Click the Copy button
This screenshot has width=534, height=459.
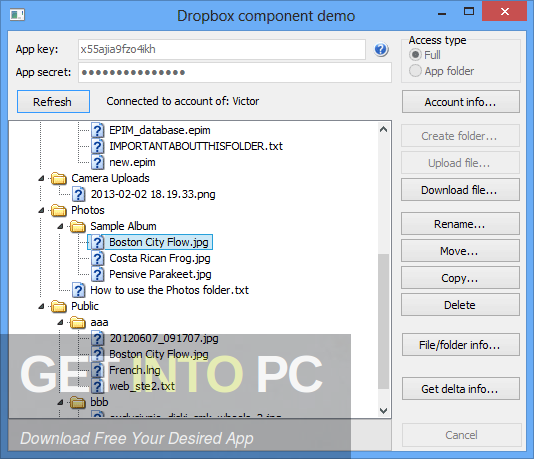coord(460,278)
